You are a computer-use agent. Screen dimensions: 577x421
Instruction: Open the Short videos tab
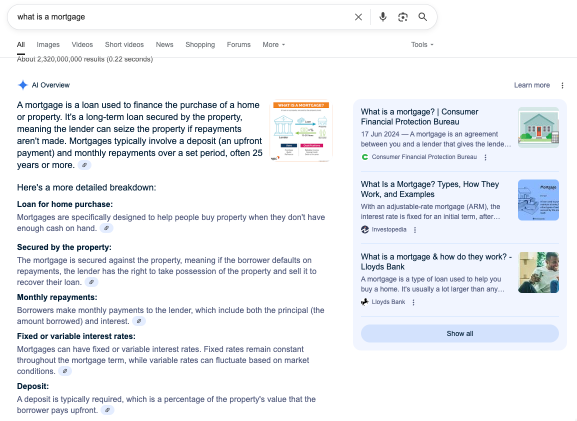124,45
